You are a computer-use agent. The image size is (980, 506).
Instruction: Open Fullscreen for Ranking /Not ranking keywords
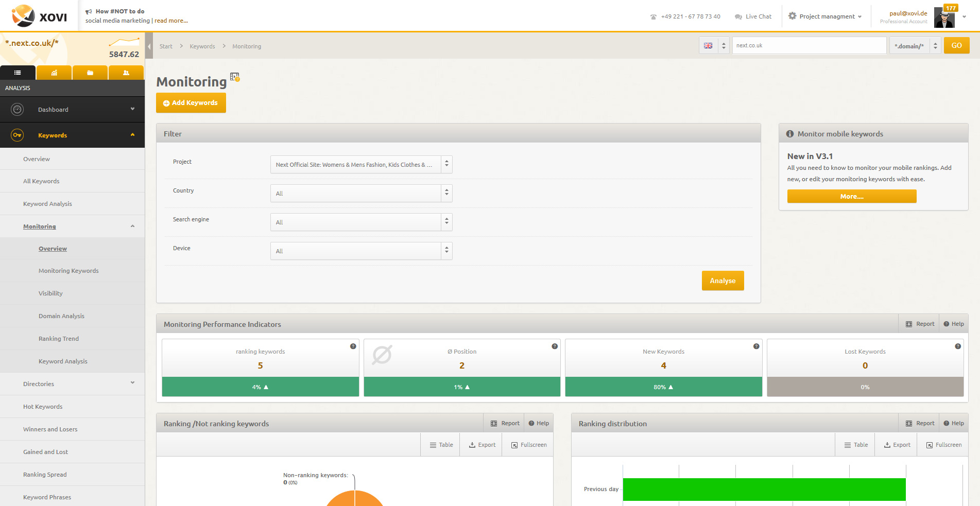pos(529,445)
